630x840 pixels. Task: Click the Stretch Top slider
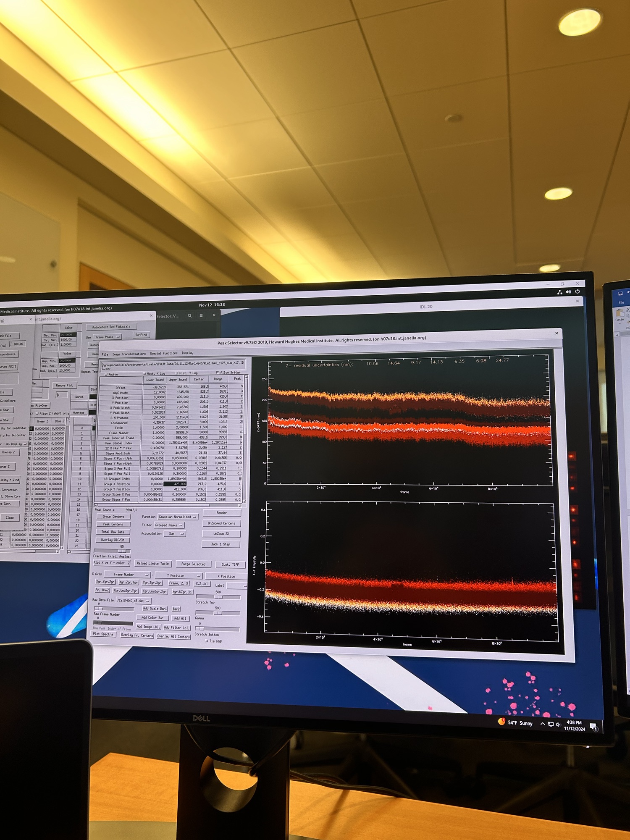click(x=218, y=597)
